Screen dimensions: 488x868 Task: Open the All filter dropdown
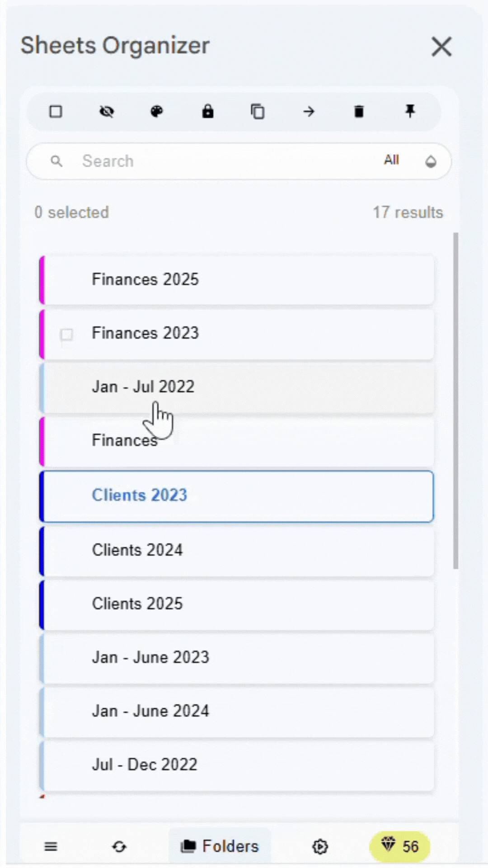[x=391, y=160]
